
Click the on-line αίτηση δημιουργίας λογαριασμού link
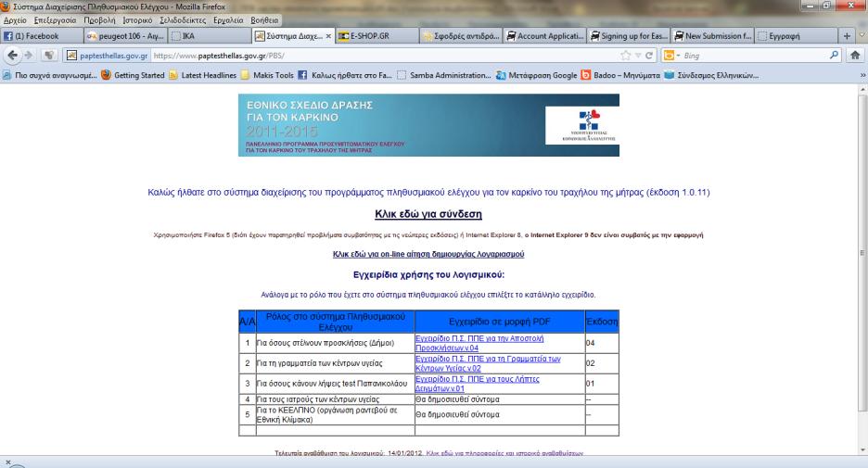(428, 254)
